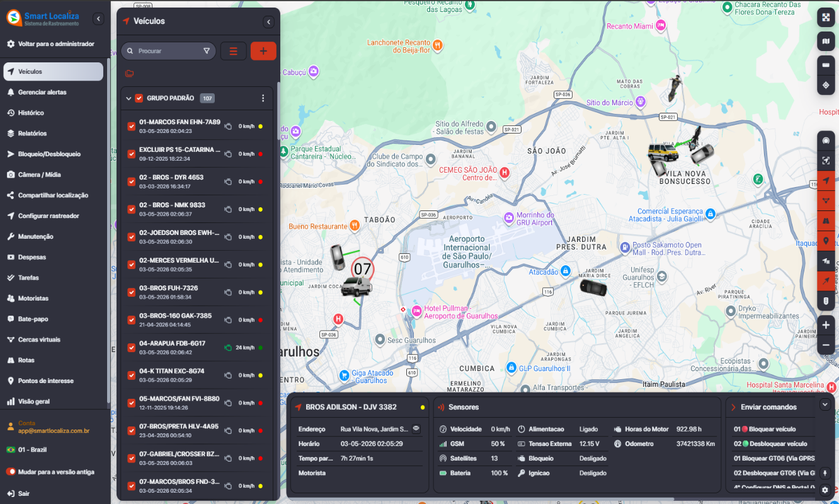Viewport: 839px width, 504px height.
Task: Click the map layers icon on the right toolbar
Action: pos(826,42)
